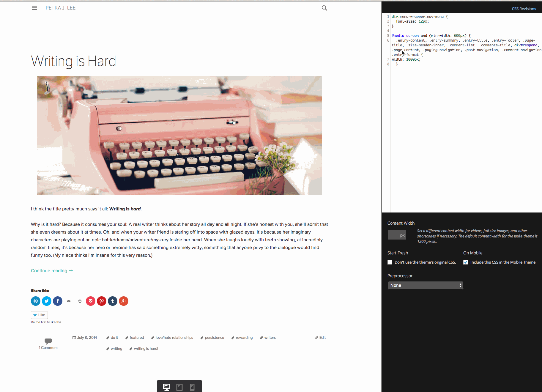Viewport: 542px width, 392px height.
Task: Open the Preprocessor dropdown
Action: click(x=425, y=285)
